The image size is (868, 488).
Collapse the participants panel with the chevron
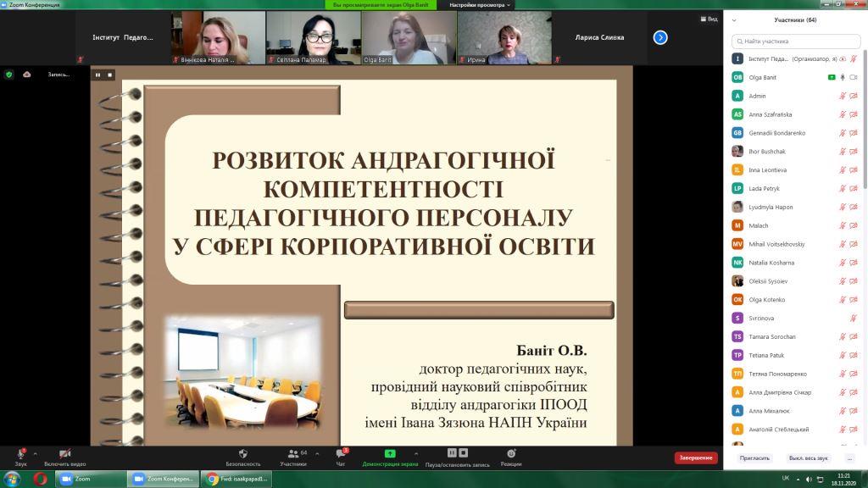(734, 19)
